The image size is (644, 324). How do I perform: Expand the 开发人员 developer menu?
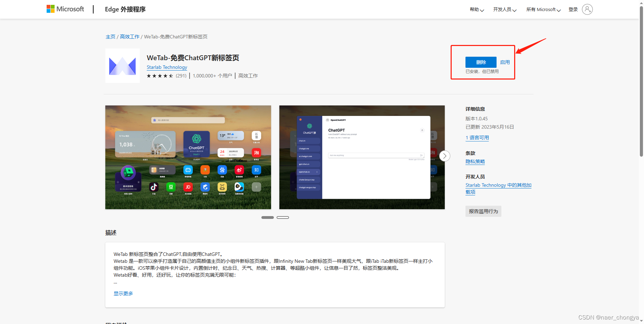click(x=505, y=10)
